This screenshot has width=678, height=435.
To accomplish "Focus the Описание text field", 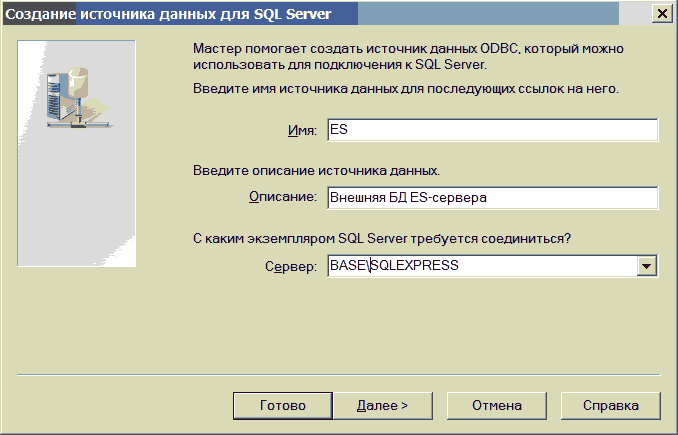I will [x=490, y=198].
